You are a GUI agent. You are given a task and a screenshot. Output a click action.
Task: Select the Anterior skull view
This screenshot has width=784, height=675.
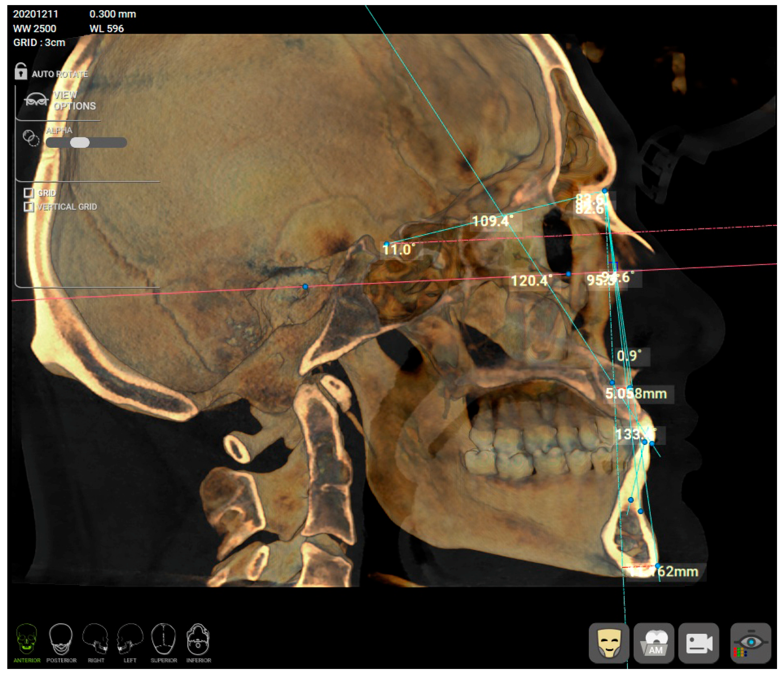click(x=26, y=640)
